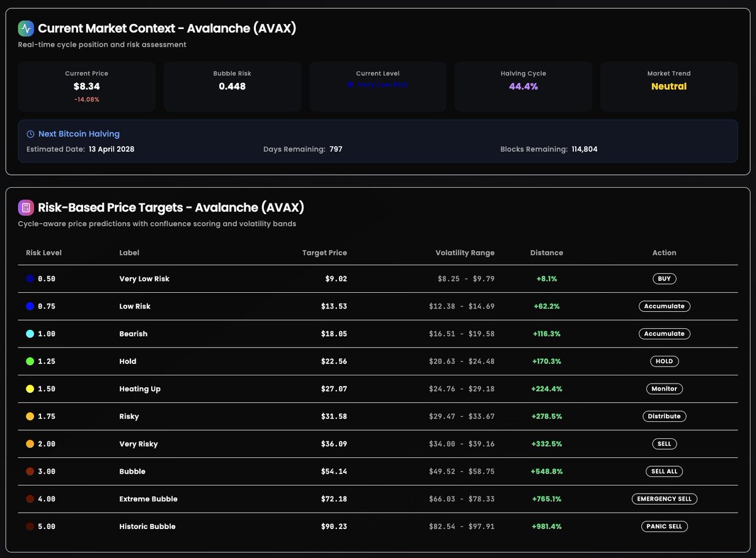
Task: Click the Very Low Risk label in table
Action: click(144, 278)
